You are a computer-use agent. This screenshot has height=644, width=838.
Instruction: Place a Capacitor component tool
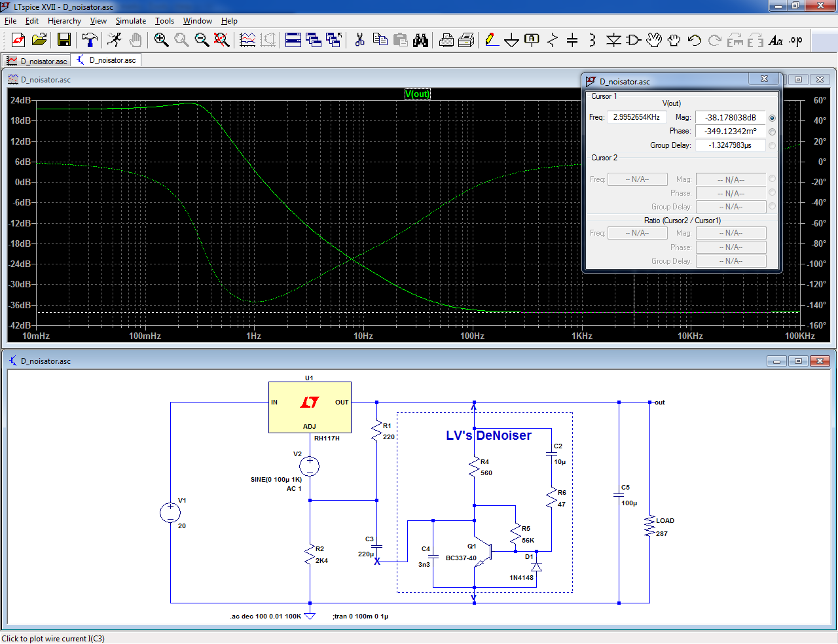(x=572, y=41)
